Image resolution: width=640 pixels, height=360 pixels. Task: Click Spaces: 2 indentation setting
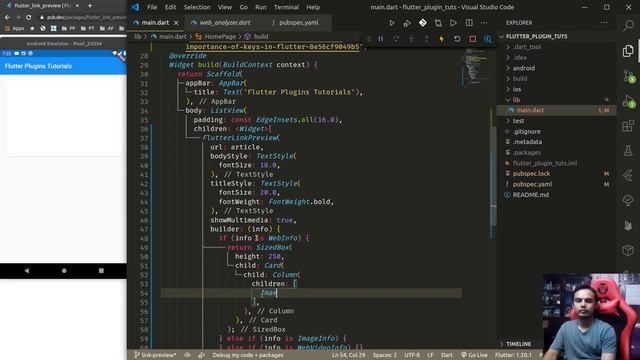click(x=384, y=355)
